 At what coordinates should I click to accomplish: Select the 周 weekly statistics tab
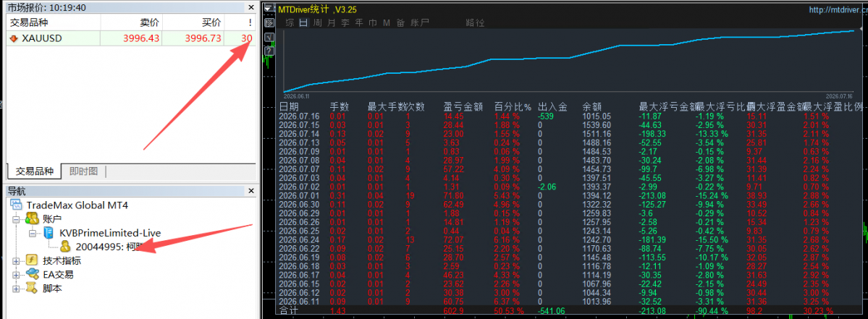[317, 22]
